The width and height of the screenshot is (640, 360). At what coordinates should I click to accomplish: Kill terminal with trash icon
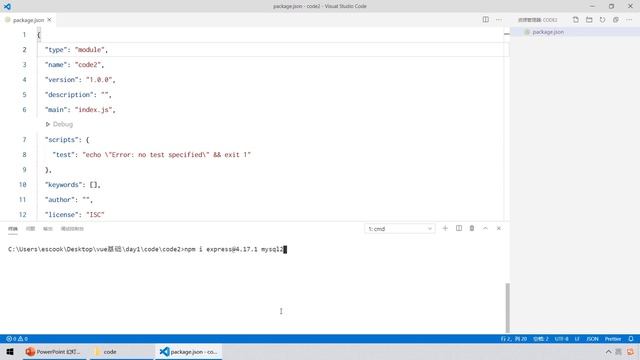472,228
